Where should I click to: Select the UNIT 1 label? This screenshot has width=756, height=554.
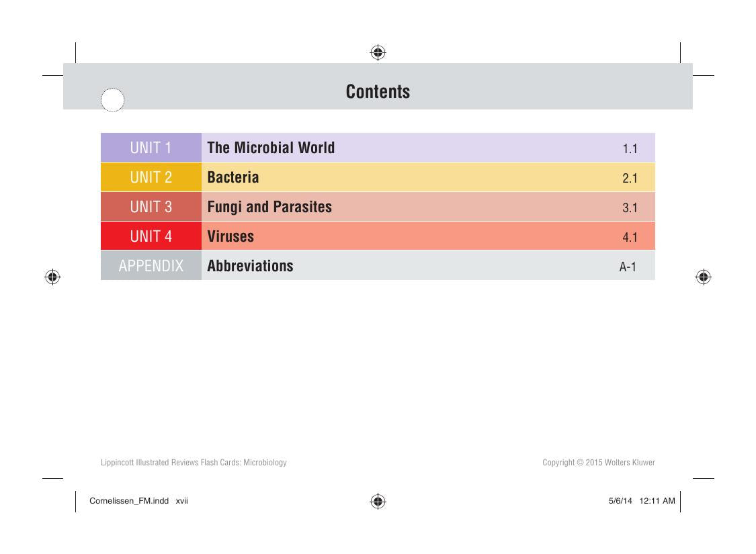tap(151, 148)
